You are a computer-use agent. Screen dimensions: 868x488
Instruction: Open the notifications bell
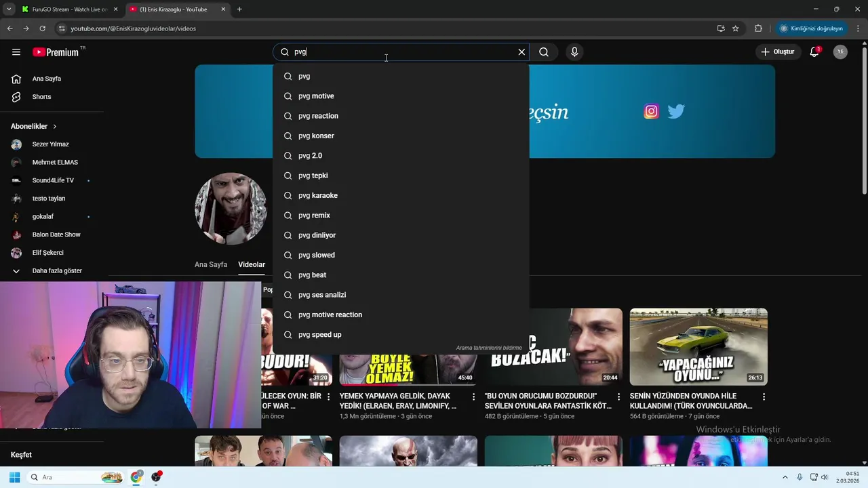coord(815,52)
